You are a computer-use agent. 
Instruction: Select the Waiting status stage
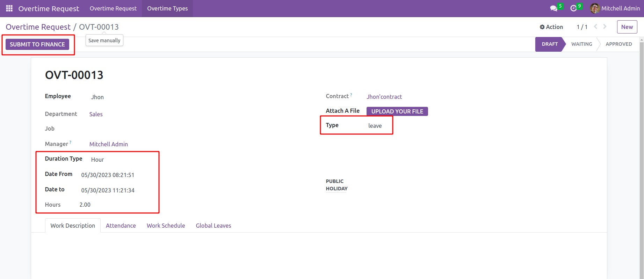click(581, 44)
